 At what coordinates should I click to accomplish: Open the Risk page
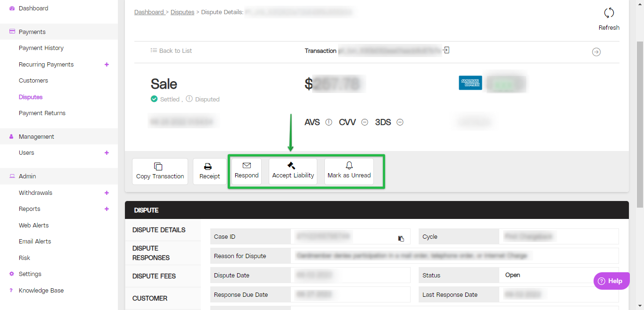25,258
